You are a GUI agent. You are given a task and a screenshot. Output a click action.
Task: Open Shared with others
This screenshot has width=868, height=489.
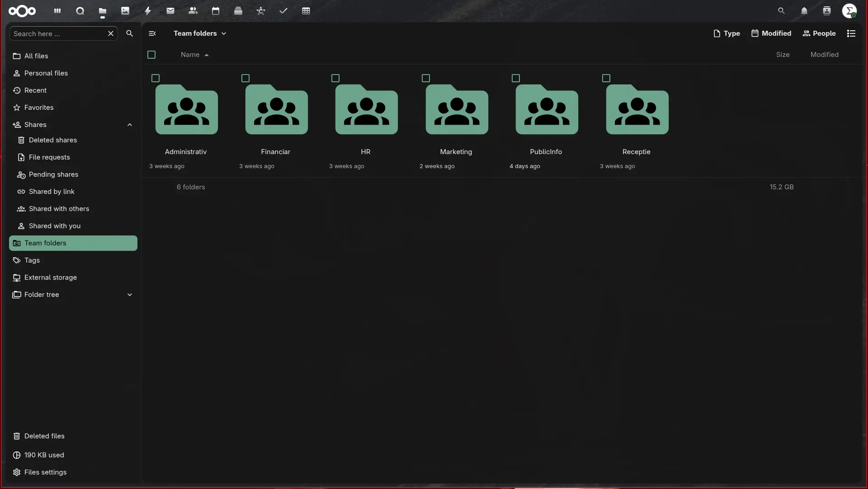75,209
